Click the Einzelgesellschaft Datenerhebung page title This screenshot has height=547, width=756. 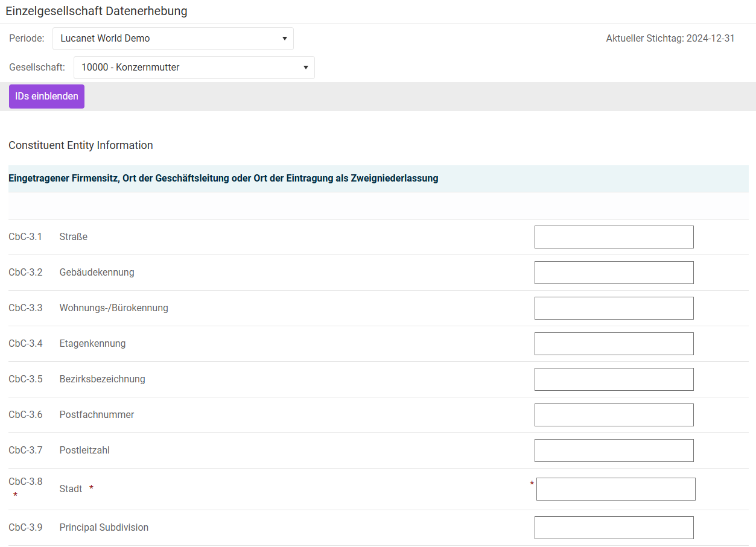(x=97, y=11)
